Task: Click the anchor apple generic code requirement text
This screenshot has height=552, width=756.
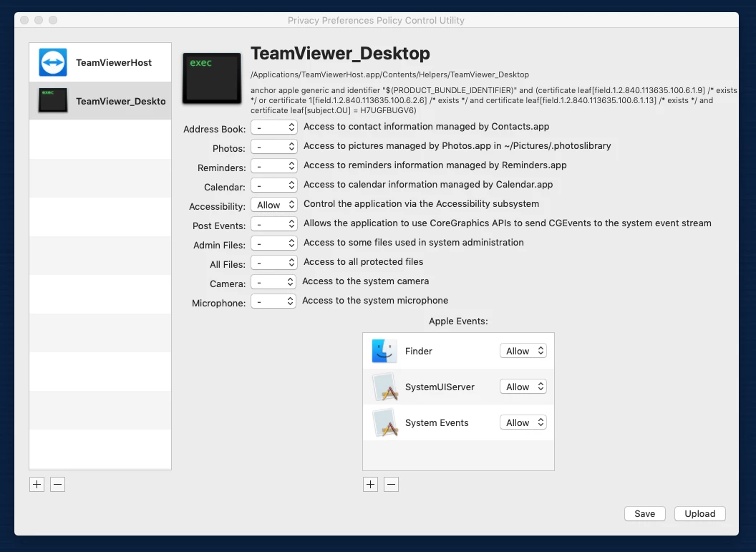Action: pos(494,100)
